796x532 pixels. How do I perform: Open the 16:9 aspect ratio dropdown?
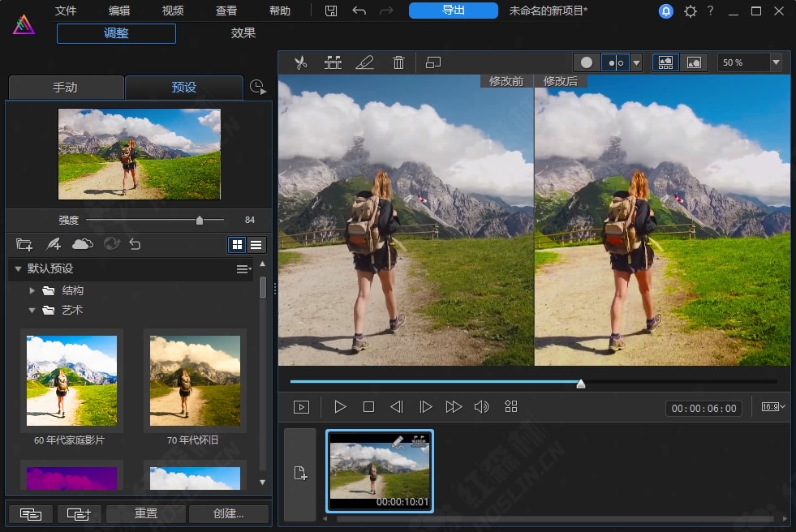(772, 407)
